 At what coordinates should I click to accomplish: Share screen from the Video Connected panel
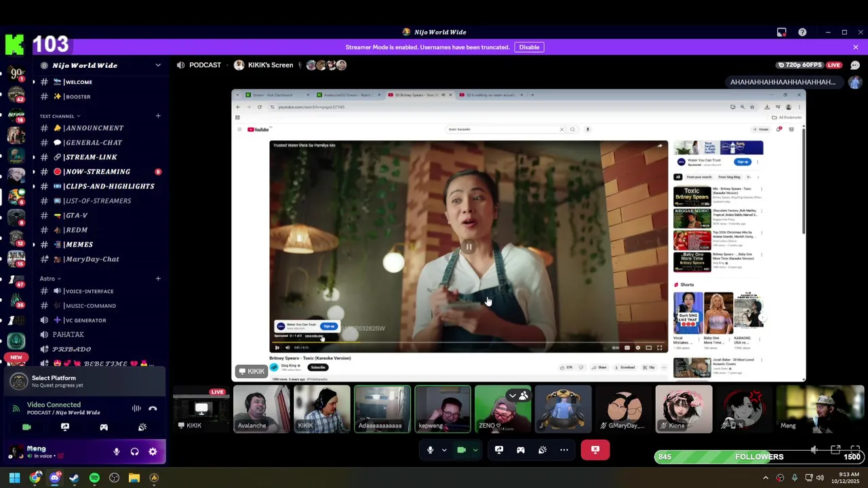pos(65,427)
